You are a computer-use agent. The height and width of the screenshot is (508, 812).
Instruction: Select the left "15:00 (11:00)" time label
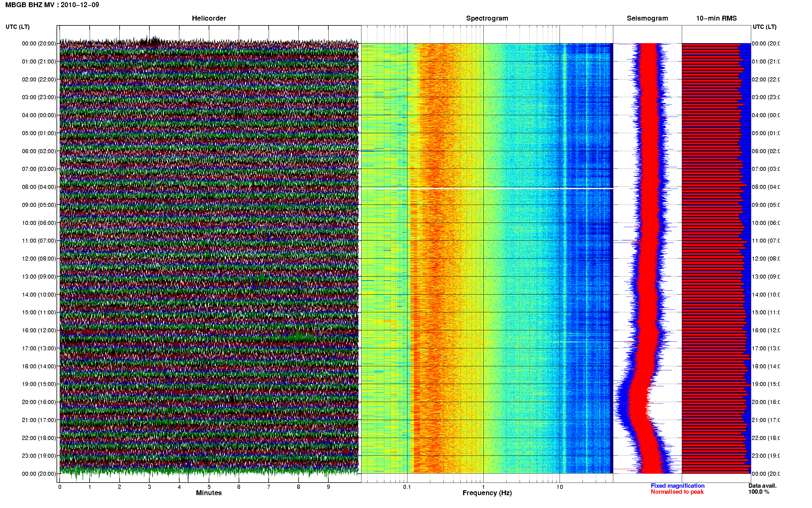click(39, 312)
